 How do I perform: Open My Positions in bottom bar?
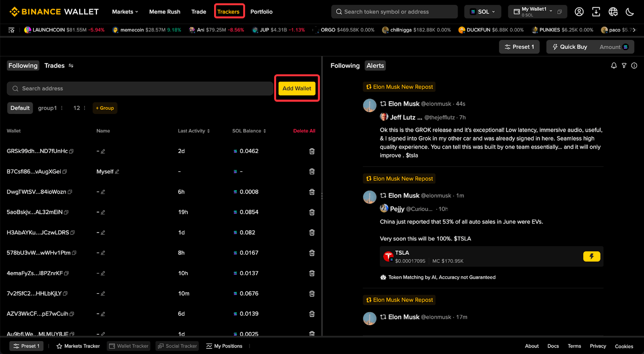[224, 346]
